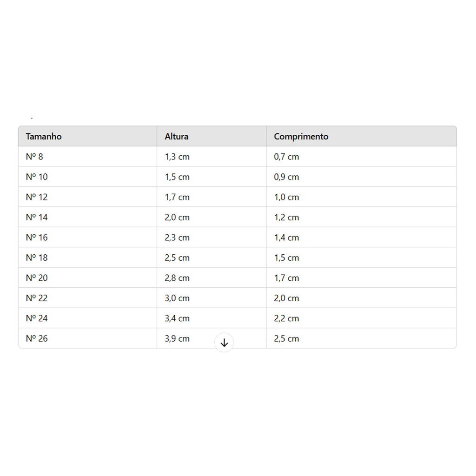Click the Nº 26 row label
The image size is (476, 476).
tap(37, 339)
